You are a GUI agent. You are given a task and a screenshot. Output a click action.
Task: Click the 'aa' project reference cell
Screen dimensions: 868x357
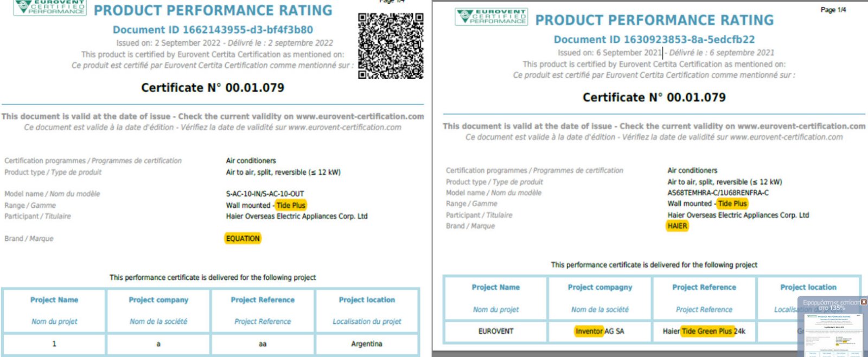[x=263, y=344]
